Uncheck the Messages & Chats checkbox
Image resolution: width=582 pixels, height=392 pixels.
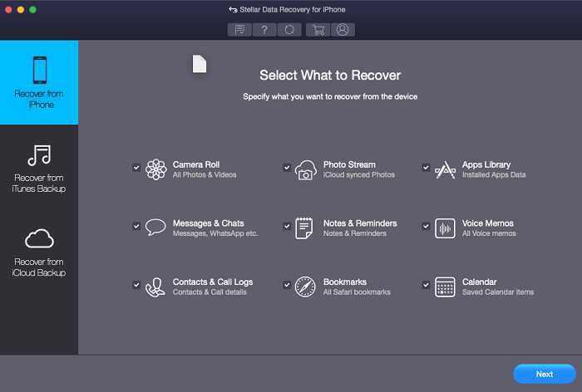[x=136, y=225]
